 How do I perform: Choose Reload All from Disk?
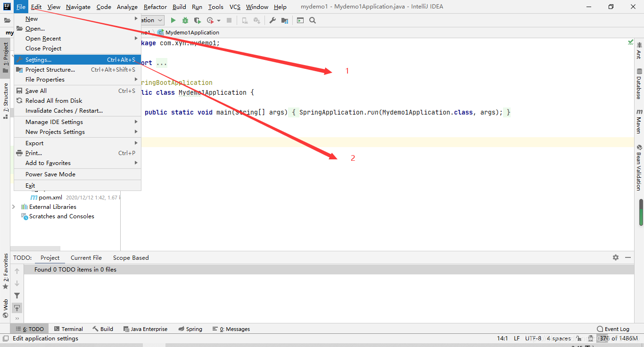(77, 101)
